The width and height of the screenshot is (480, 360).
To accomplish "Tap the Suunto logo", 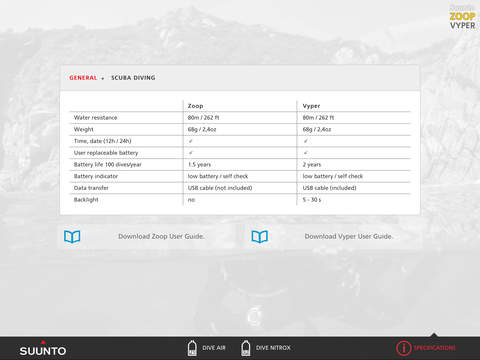I will click(x=43, y=349).
